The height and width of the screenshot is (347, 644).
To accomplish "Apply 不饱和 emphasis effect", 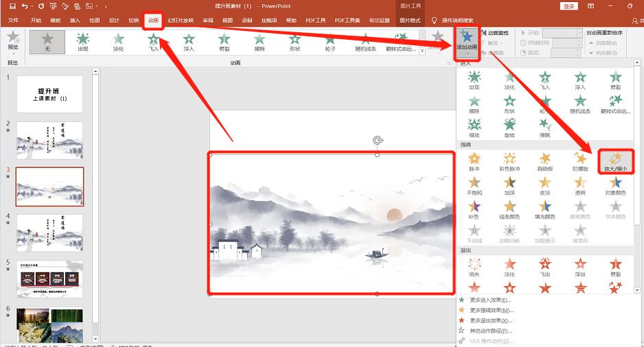I will click(474, 186).
